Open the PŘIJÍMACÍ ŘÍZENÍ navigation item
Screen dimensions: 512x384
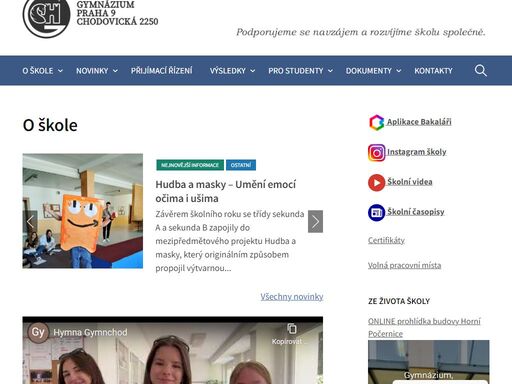tap(161, 71)
